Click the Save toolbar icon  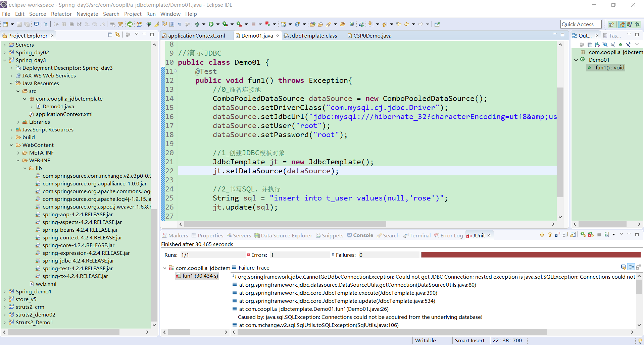click(19, 24)
